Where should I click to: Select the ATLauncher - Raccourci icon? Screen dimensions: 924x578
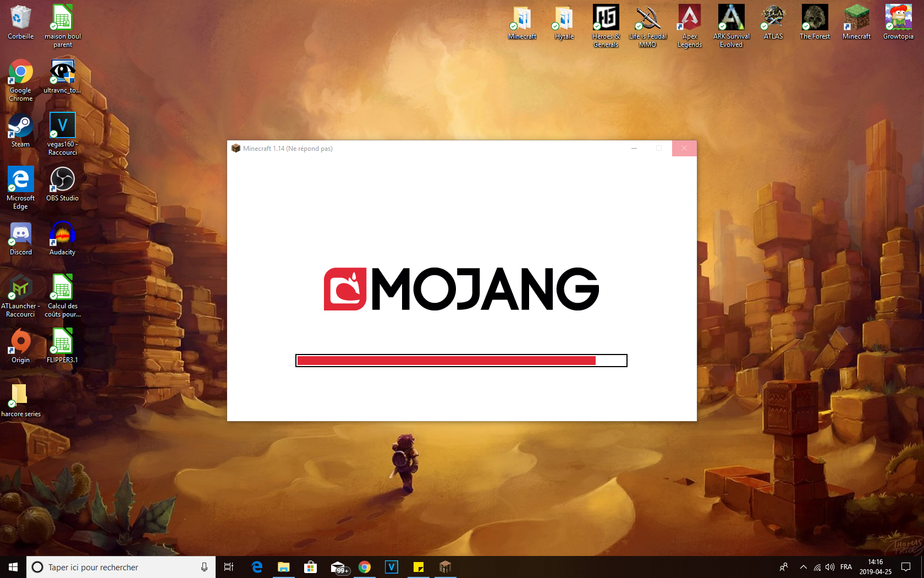tap(20, 296)
